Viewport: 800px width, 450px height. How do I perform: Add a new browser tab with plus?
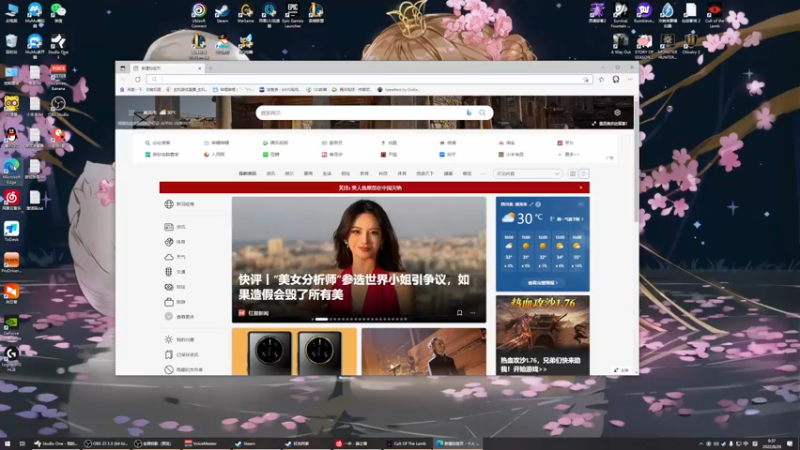tap(210, 68)
